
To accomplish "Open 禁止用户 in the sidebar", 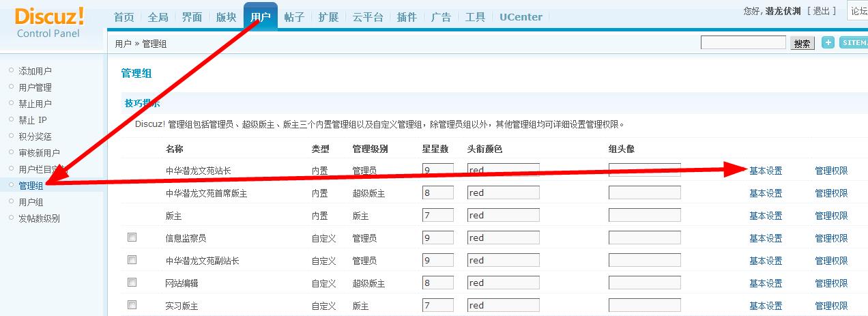I will click(x=35, y=104).
